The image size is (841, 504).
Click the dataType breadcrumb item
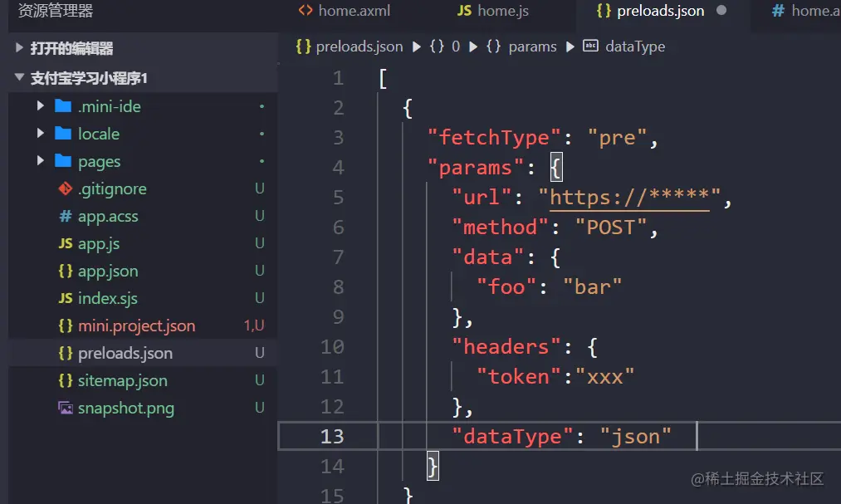point(635,46)
